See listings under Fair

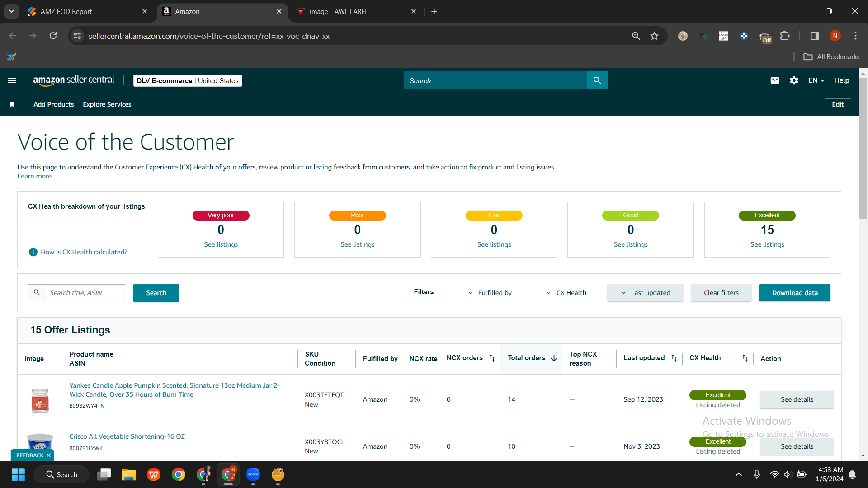click(494, 244)
